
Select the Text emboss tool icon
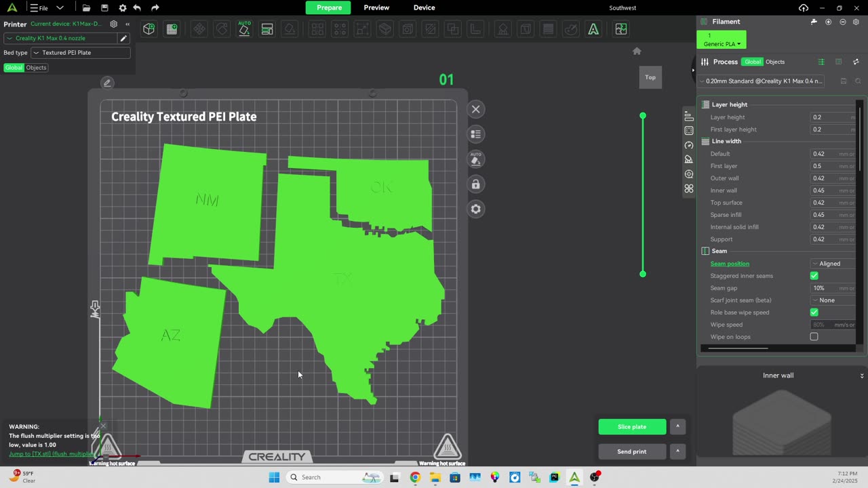point(593,29)
